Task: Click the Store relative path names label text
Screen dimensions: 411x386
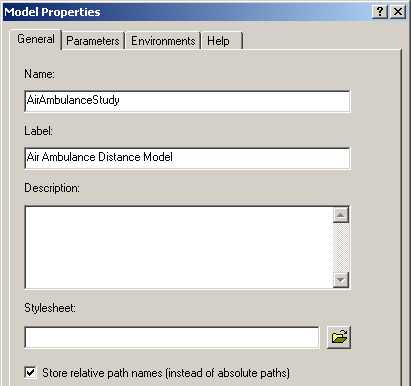Action: click(x=166, y=373)
